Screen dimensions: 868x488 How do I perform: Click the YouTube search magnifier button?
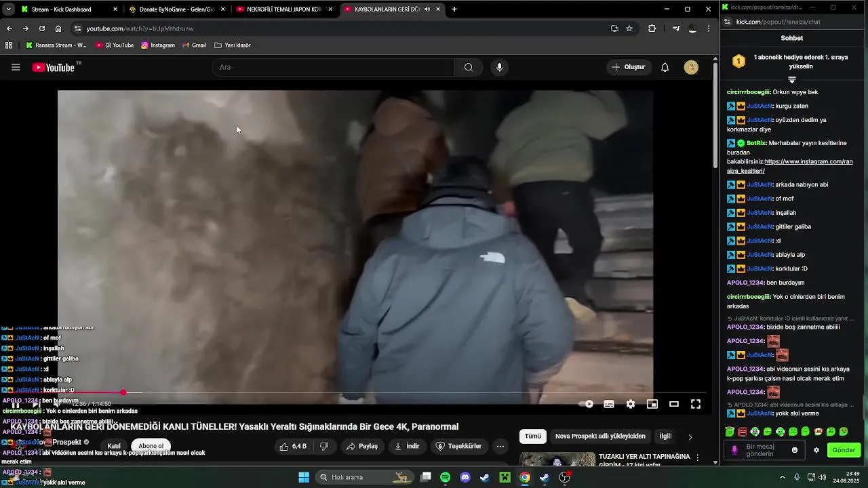pos(469,67)
